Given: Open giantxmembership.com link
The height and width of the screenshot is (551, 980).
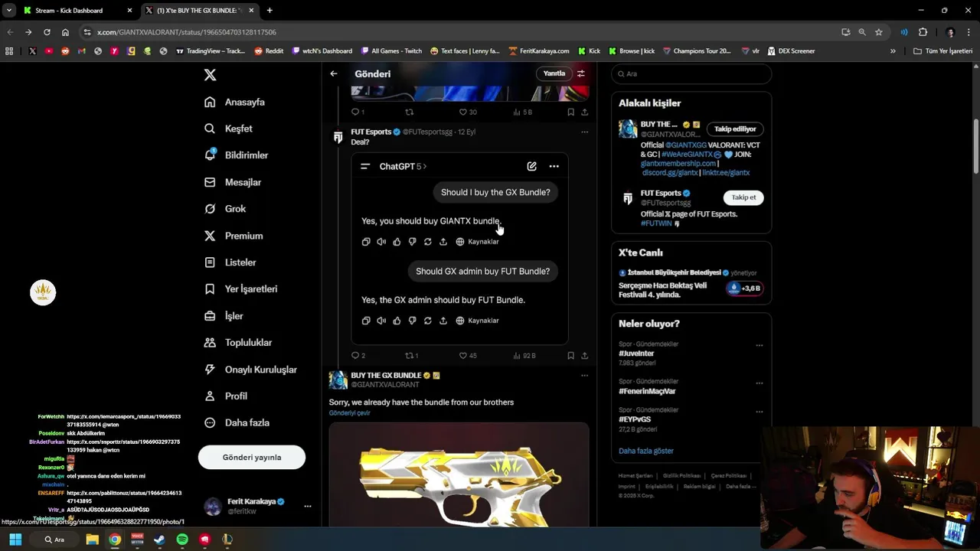Looking at the screenshot, I should point(678,163).
